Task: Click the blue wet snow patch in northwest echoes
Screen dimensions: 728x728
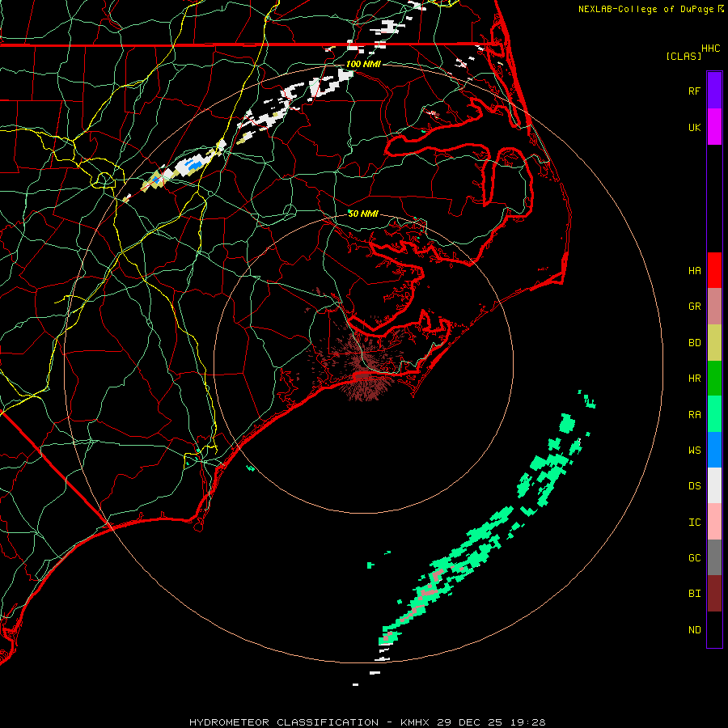Action: click(x=193, y=164)
